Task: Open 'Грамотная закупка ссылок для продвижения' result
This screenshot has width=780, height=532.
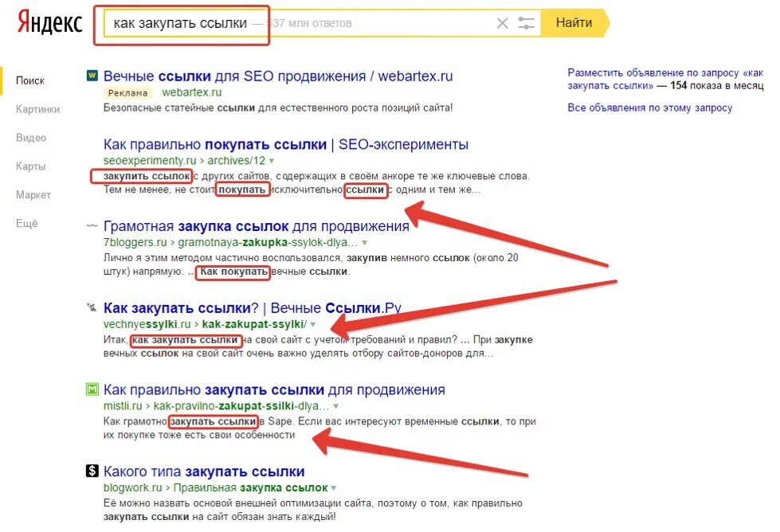Action: click(257, 226)
